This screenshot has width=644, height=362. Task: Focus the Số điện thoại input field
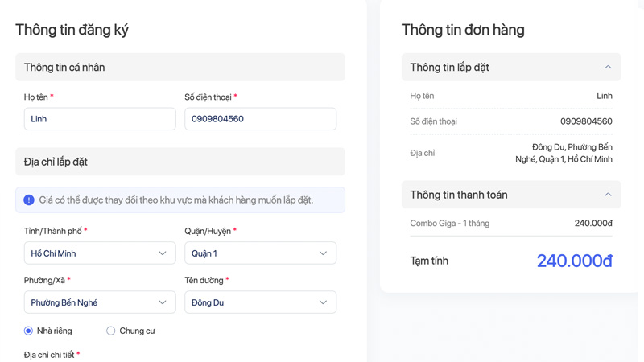tap(260, 119)
